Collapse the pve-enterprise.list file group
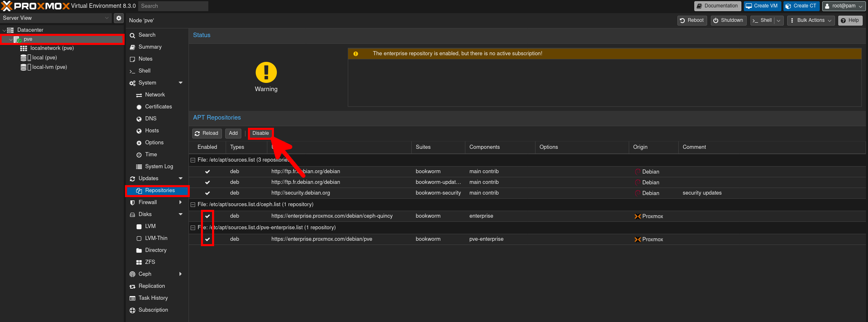Viewport: 868px width, 322px height. point(193,228)
